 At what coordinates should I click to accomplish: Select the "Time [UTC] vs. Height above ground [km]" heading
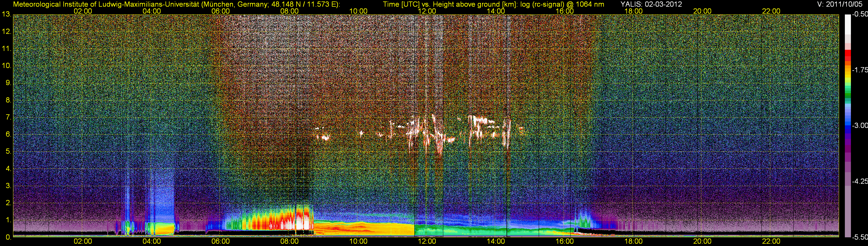(x=450, y=4)
